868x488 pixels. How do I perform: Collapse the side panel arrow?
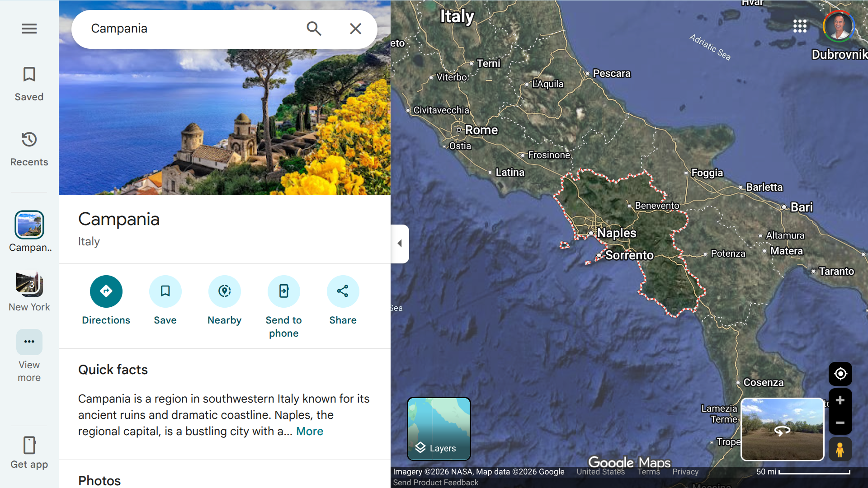[x=400, y=244]
